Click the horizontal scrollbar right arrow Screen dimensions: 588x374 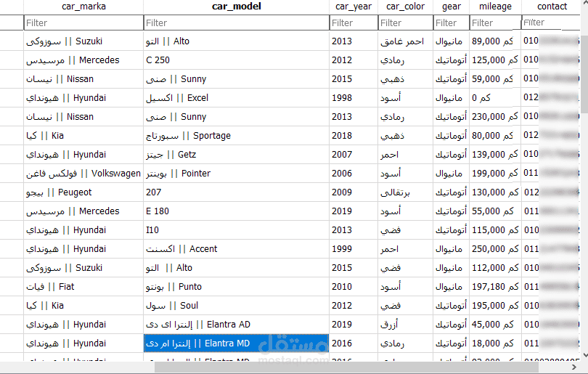click(x=573, y=367)
